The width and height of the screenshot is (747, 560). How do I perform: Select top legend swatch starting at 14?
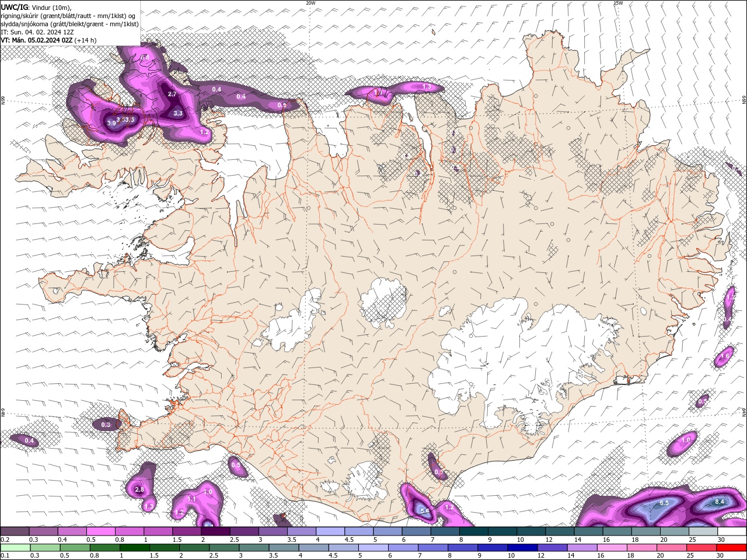pos(589,531)
